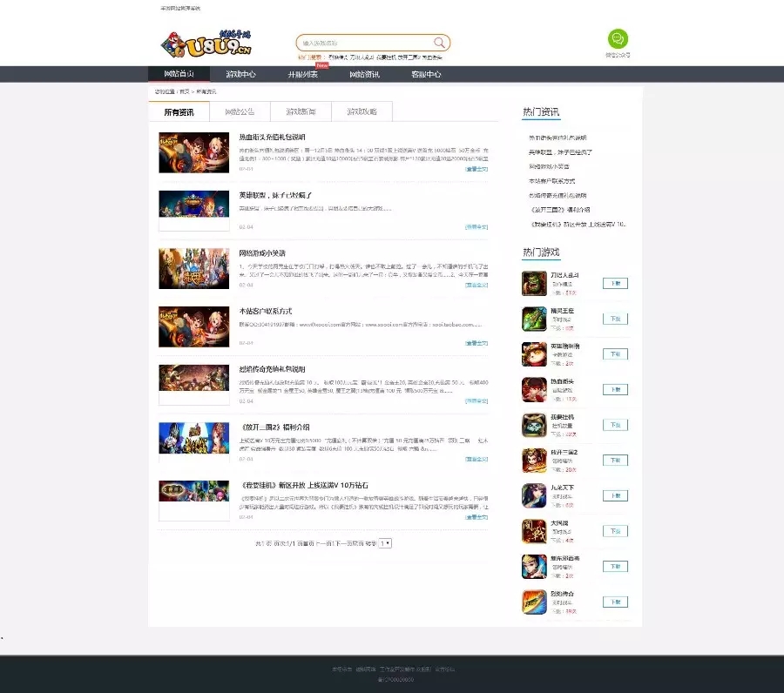Click the U8U9.cn site logo
Viewport: 784px width, 693px height.
click(206, 44)
